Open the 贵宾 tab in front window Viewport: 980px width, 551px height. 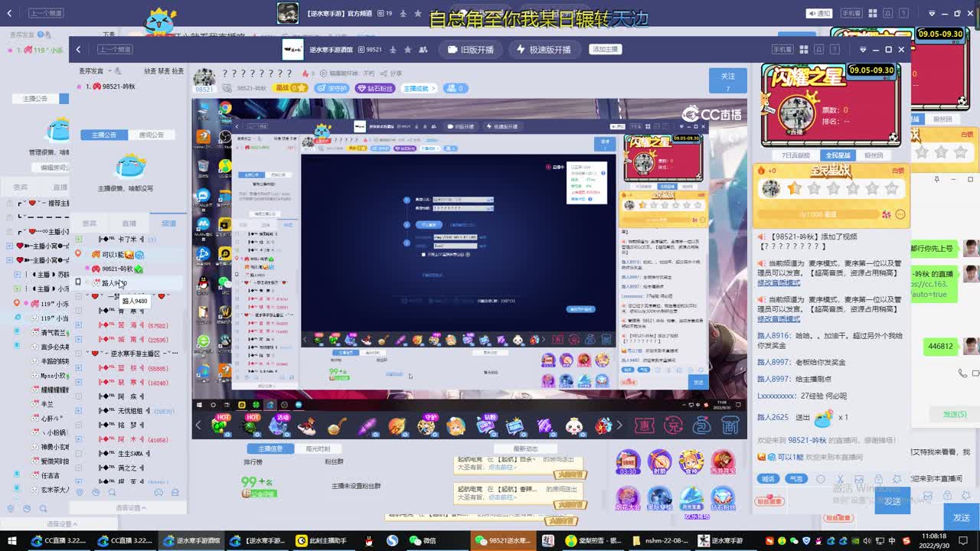click(90, 223)
